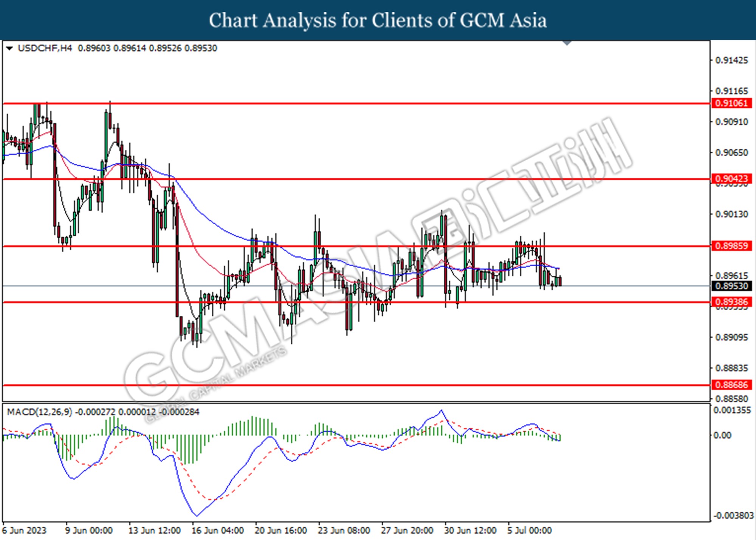Click the 0.88580 price axis value
This screenshot has height=540, width=756.
point(732,399)
